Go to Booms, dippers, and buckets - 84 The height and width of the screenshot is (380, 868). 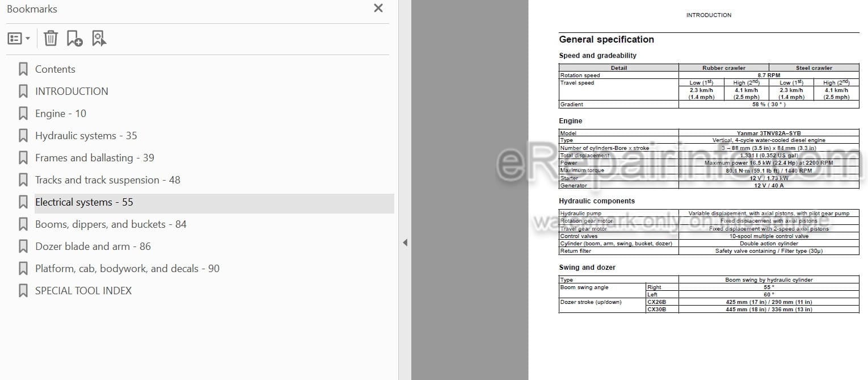pyautogui.click(x=111, y=224)
